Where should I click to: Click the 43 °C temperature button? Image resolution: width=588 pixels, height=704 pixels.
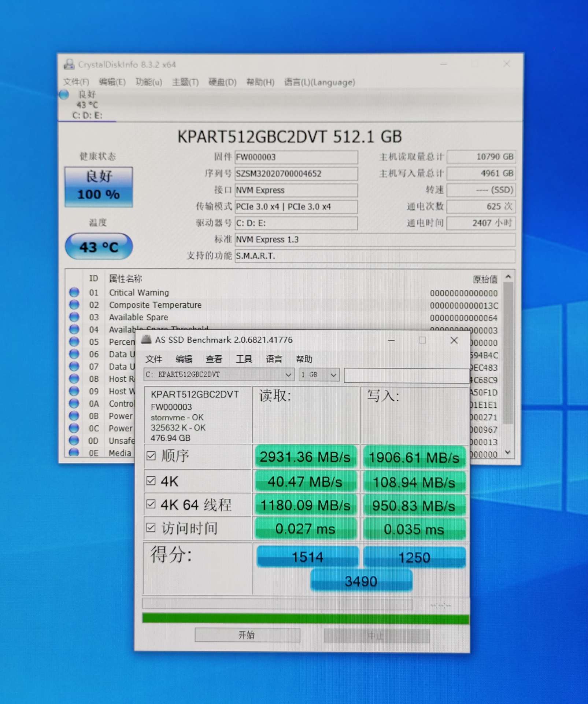coord(99,246)
